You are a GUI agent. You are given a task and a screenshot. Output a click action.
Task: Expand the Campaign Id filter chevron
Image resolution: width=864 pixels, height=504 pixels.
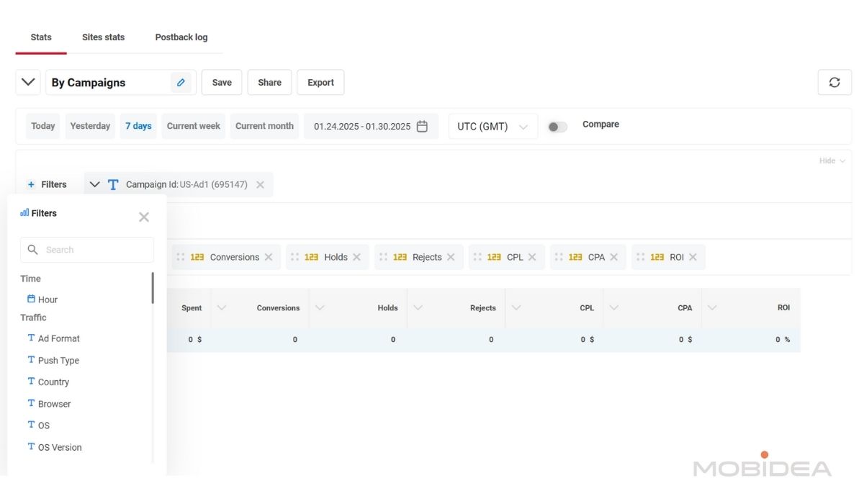coord(94,184)
